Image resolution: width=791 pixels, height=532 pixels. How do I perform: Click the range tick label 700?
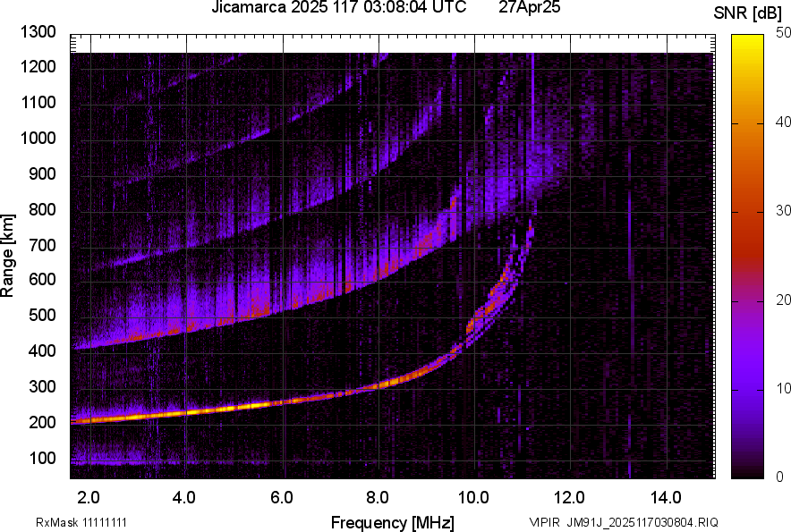coord(42,245)
